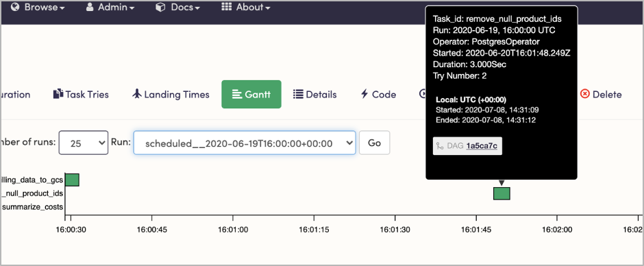
Task: Open the Admin menu
Action: (110, 7)
